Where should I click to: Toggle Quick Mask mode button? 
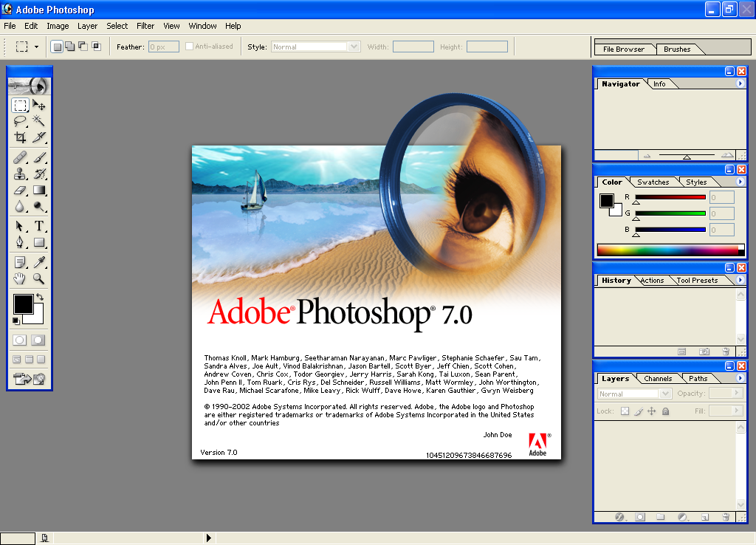click(x=38, y=340)
